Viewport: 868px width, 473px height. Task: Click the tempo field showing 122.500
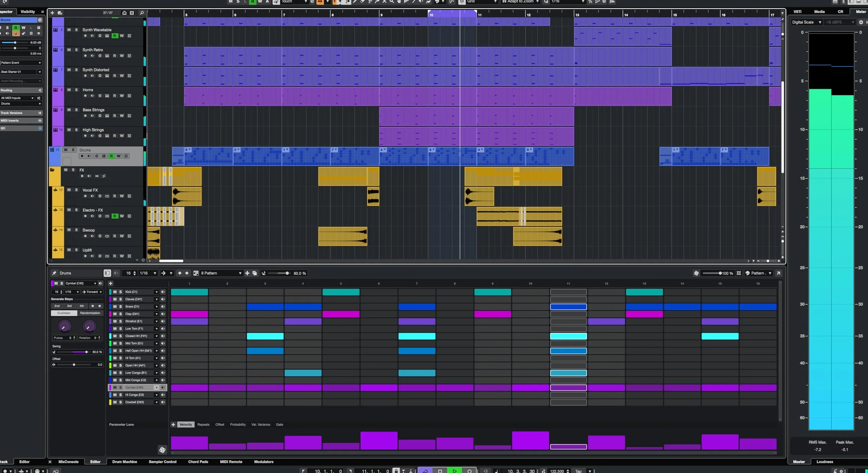[557, 471]
